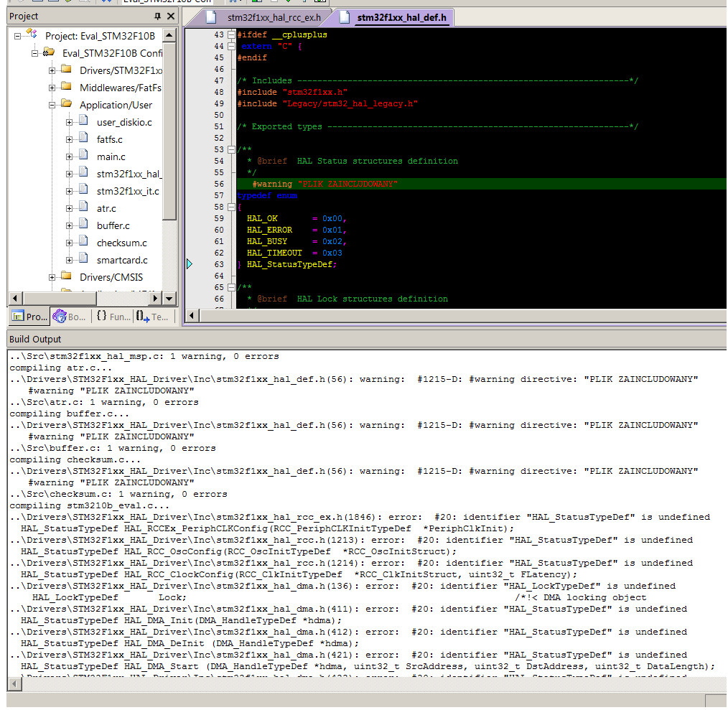Click the #warning line 56 in editor
Viewport: 728px width, 710px height.
click(x=481, y=184)
